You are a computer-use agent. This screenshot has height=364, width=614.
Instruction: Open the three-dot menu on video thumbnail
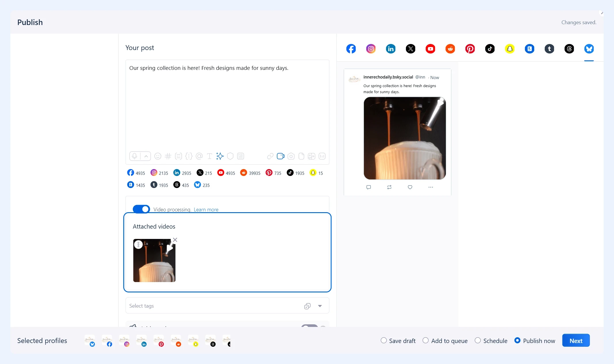tap(139, 244)
